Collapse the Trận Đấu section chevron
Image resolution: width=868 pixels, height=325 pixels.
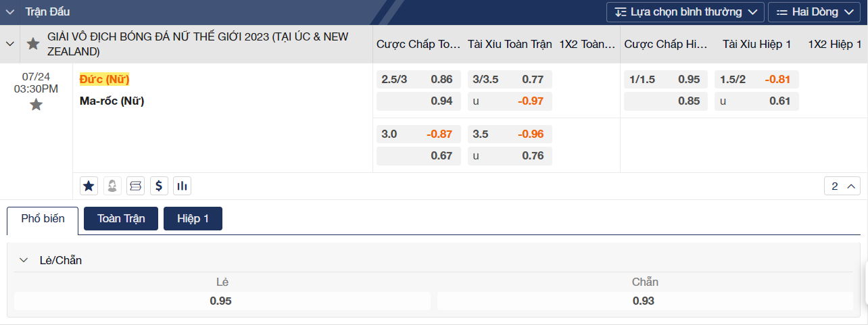point(11,12)
